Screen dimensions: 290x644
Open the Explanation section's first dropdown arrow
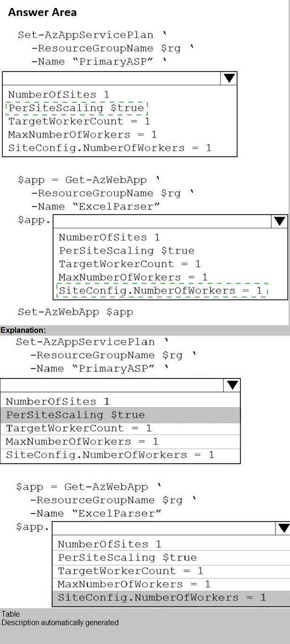(232, 385)
